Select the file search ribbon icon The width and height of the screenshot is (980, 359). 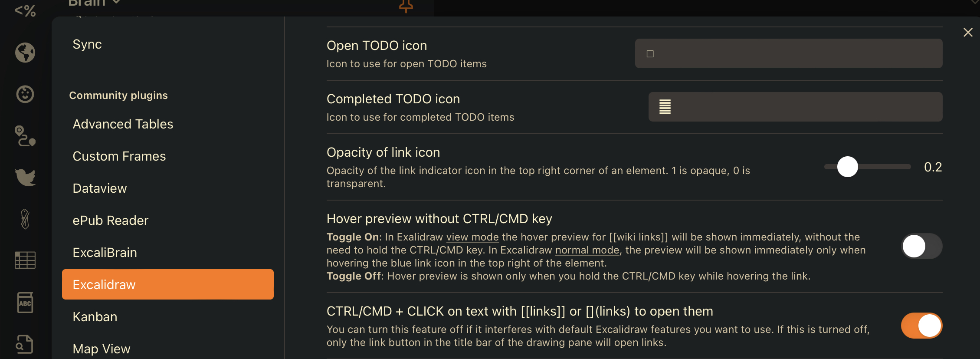pyautogui.click(x=25, y=344)
